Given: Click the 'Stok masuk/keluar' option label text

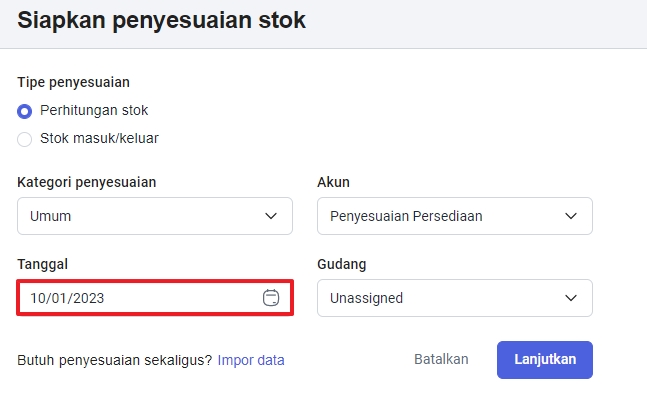Looking at the screenshot, I should pos(99,139).
